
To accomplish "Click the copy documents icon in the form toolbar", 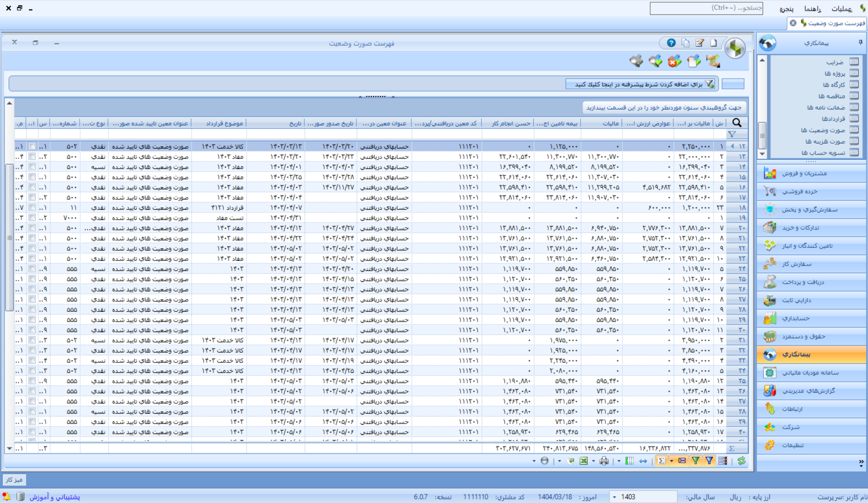I will pyautogui.click(x=686, y=43).
